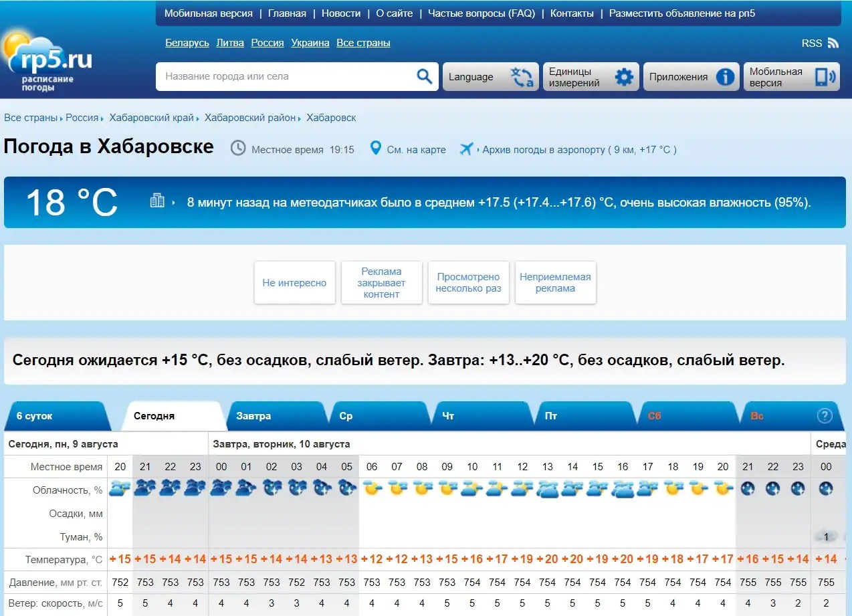The image size is (852, 616).
Task: Open the Украина country link
Action: [310, 43]
